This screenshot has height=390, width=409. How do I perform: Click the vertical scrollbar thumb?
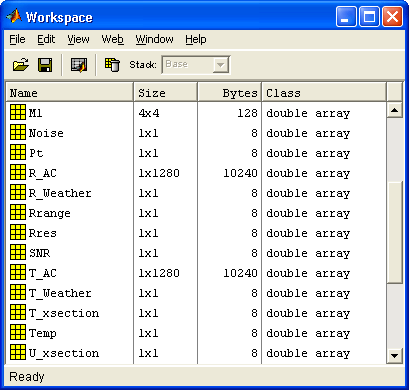[395, 233]
